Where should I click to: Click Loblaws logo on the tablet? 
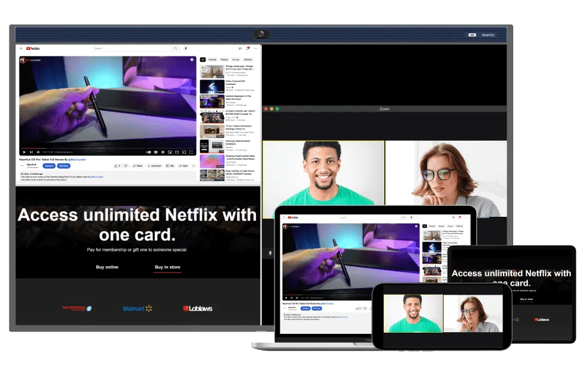click(x=542, y=320)
